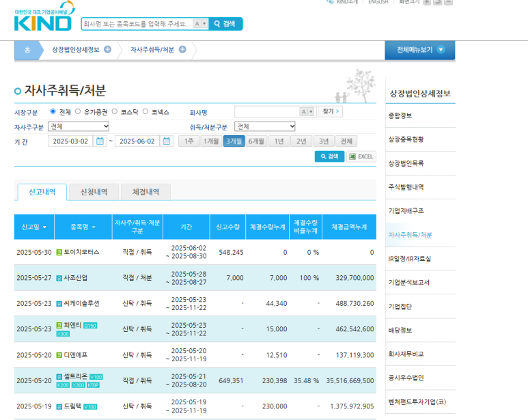Select the 코스닥 market radio button
The height and width of the screenshot is (420, 528).
115,111
